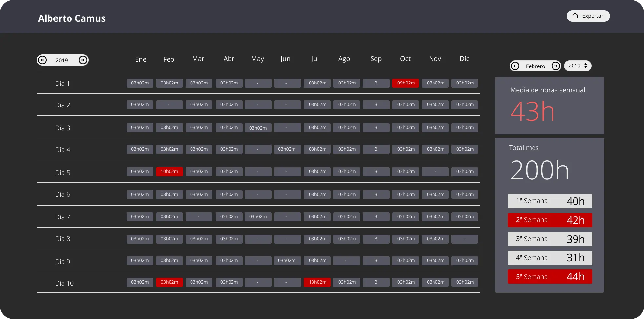644x319 pixels.
Task: Select the Oct month header
Action: (x=405, y=59)
